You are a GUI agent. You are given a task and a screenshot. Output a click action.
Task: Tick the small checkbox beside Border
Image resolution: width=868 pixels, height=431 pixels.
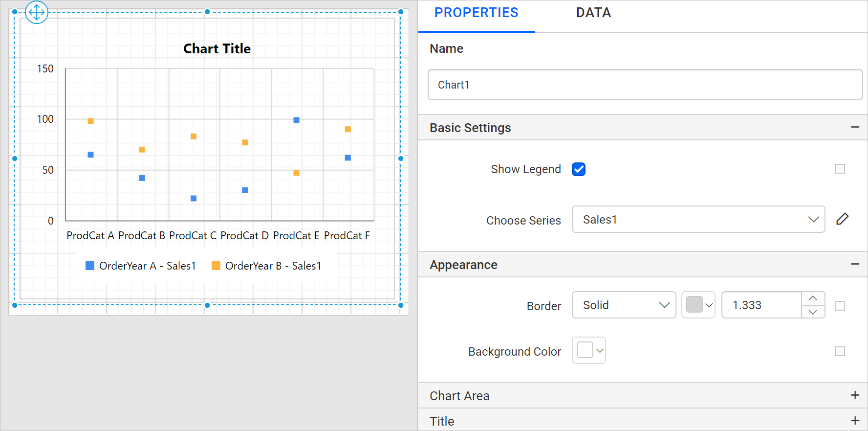point(840,306)
